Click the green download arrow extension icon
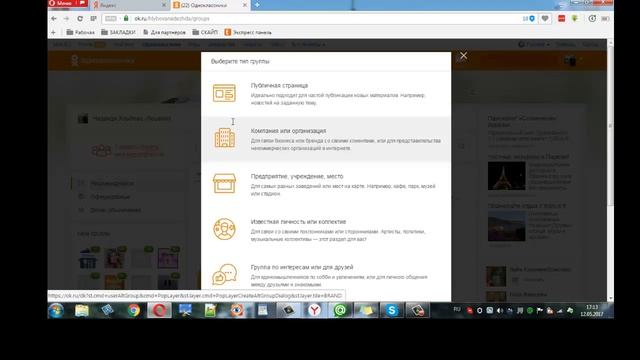This screenshot has height=360, width=640. tap(575, 18)
